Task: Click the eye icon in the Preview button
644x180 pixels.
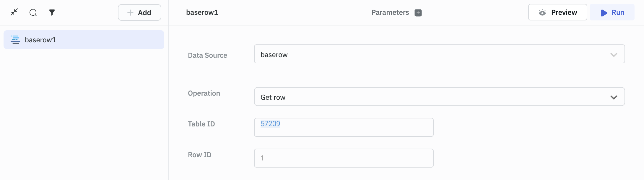Action: point(542,12)
